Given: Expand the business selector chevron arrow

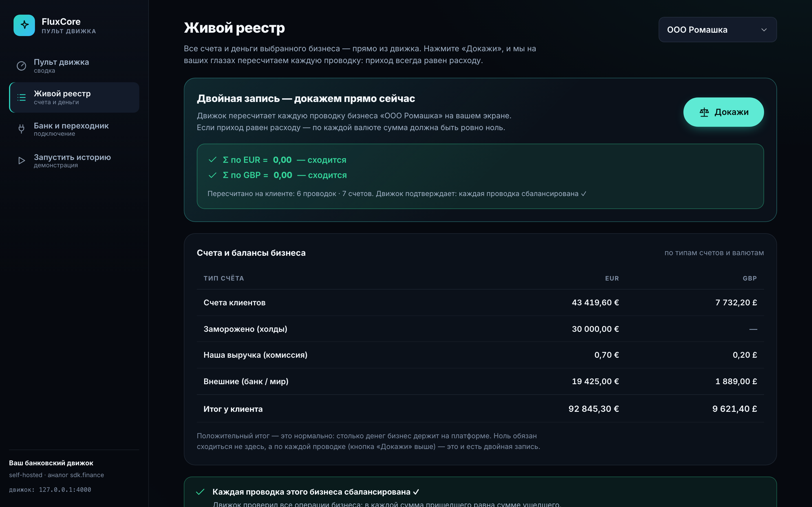Looking at the screenshot, I should coord(764,30).
